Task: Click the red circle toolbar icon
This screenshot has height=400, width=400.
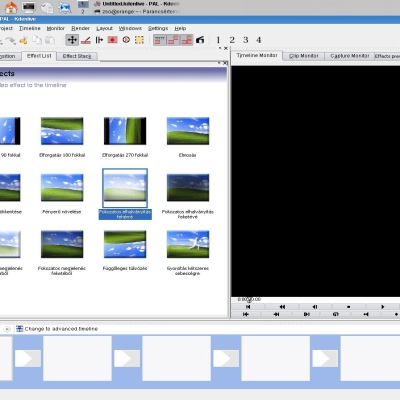Action: tap(126, 40)
